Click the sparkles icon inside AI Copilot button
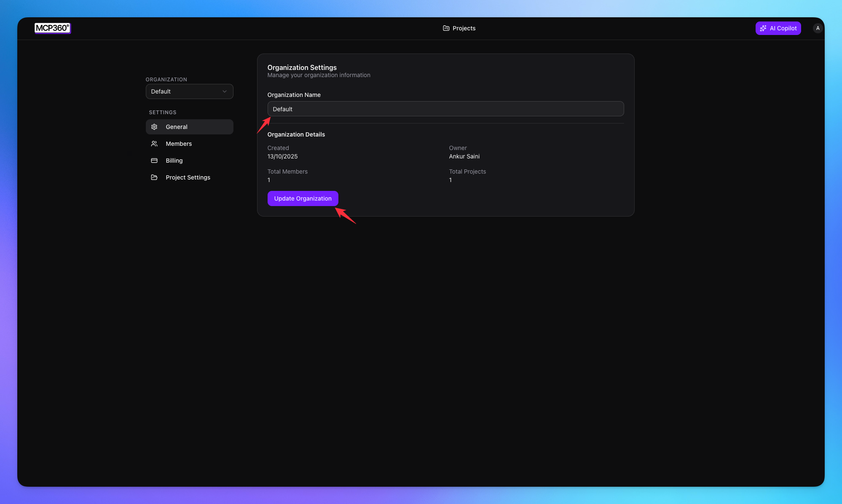This screenshot has height=504, width=842. pyautogui.click(x=763, y=28)
